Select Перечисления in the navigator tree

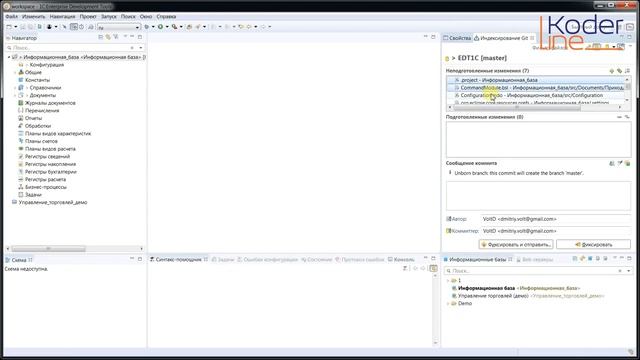click(42, 111)
